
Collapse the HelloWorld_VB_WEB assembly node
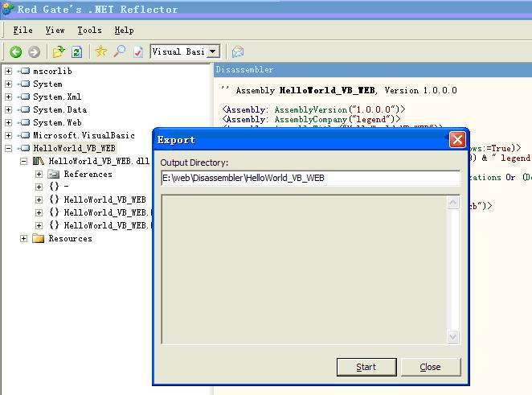click(9, 148)
